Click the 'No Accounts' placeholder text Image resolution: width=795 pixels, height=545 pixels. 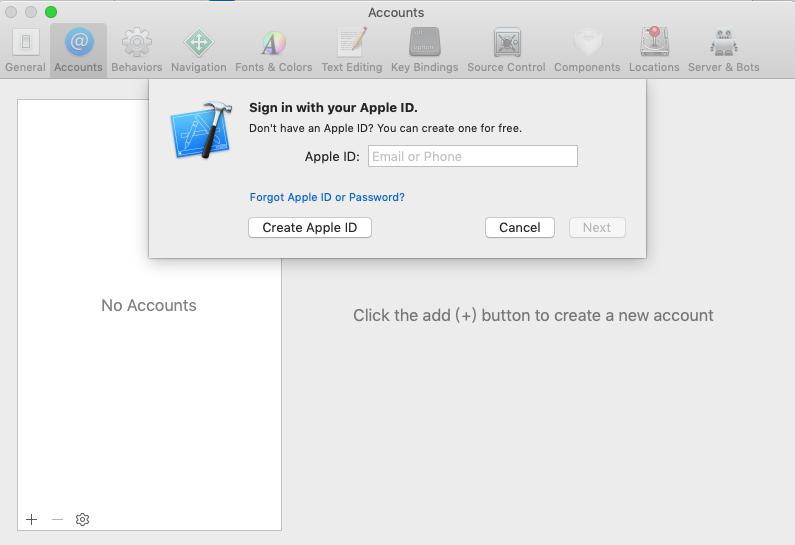(x=149, y=305)
